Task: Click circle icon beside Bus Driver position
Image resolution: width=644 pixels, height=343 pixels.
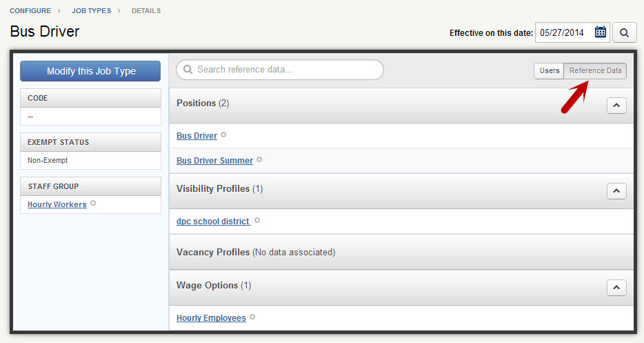Action: coord(223,135)
